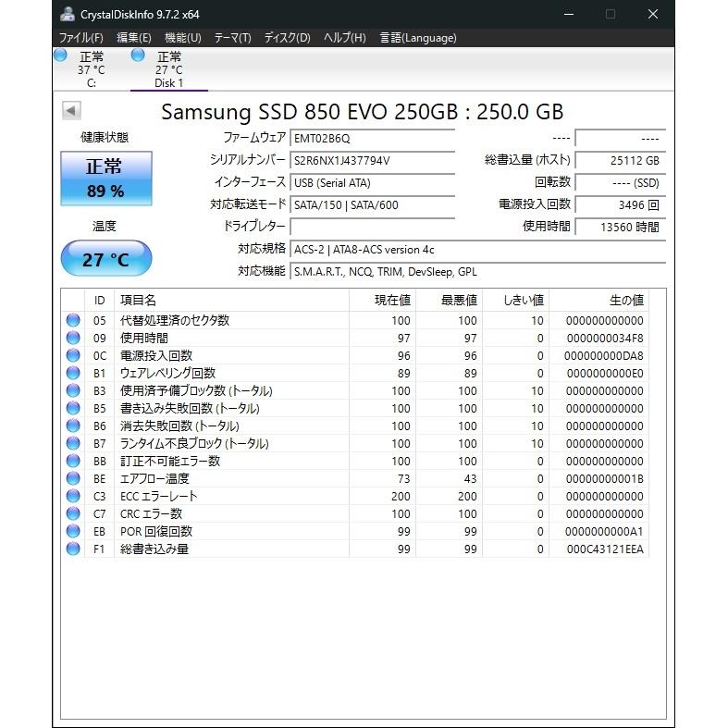Click the status orb for attribute B6

pyautogui.click(x=73, y=426)
